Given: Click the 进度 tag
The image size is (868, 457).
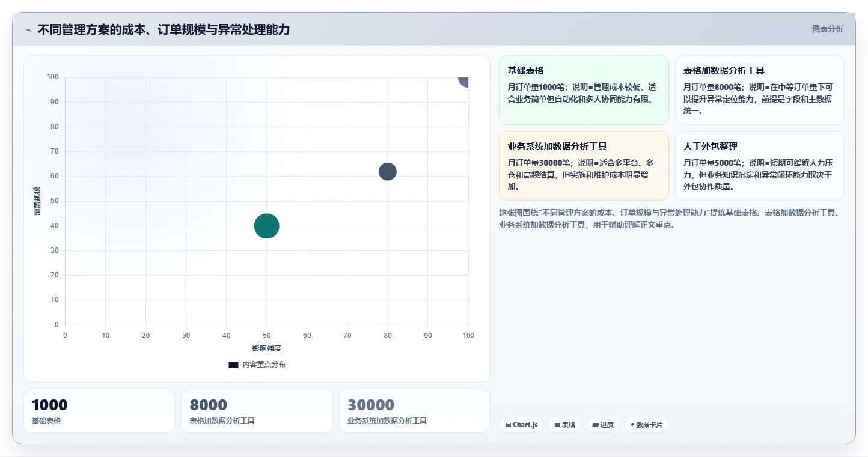Looking at the screenshot, I should 603,425.
